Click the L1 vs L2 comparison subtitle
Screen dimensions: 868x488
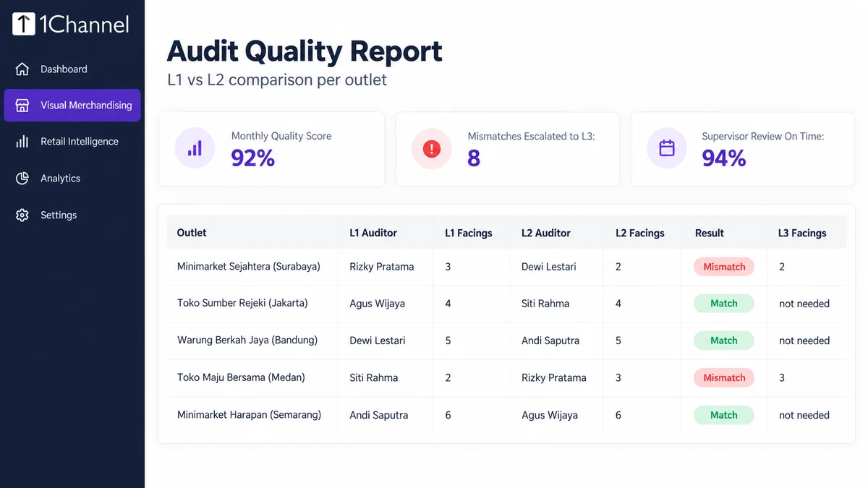pos(277,80)
